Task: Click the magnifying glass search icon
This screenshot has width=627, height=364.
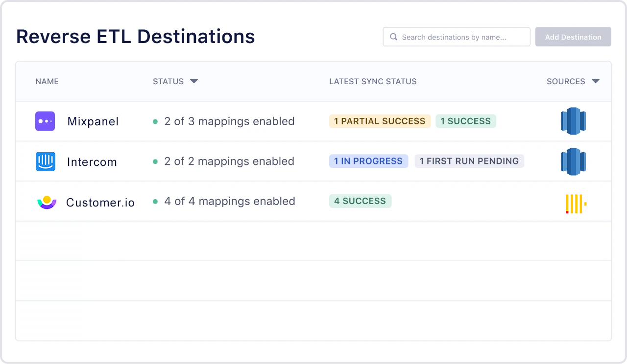Action: pyautogui.click(x=393, y=37)
